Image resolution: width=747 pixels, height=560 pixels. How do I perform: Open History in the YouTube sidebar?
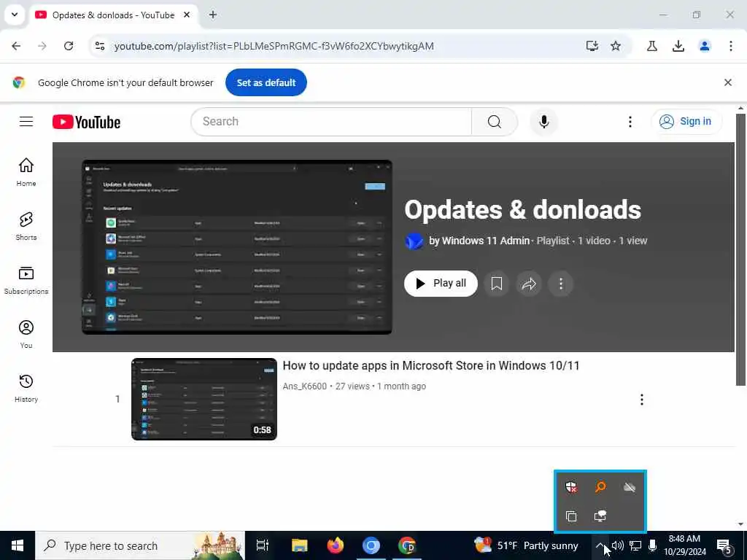tap(26, 388)
